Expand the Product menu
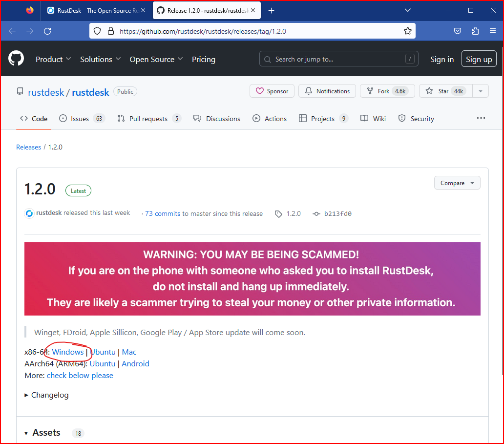504x444 pixels. 53,60
